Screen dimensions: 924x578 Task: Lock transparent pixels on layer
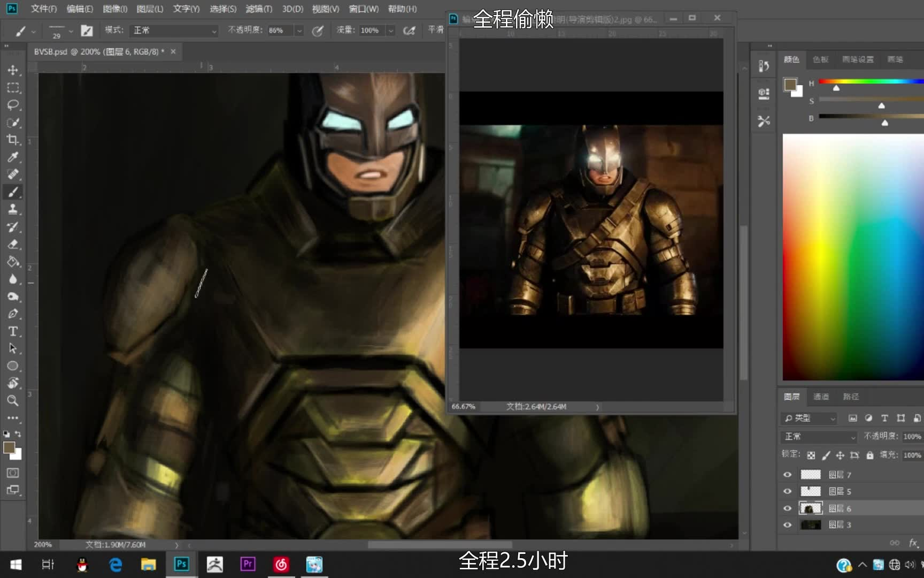coord(811,455)
